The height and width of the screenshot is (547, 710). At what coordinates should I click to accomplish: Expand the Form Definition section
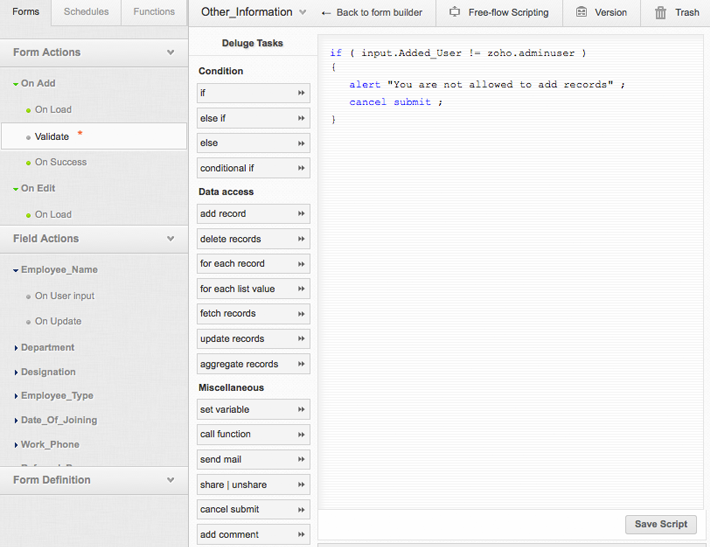[171, 480]
